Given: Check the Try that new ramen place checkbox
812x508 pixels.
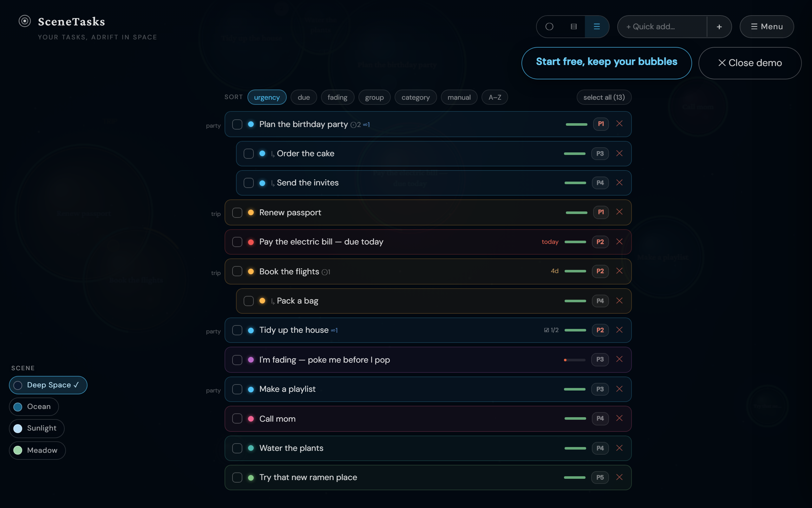Looking at the screenshot, I should [237, 478].
